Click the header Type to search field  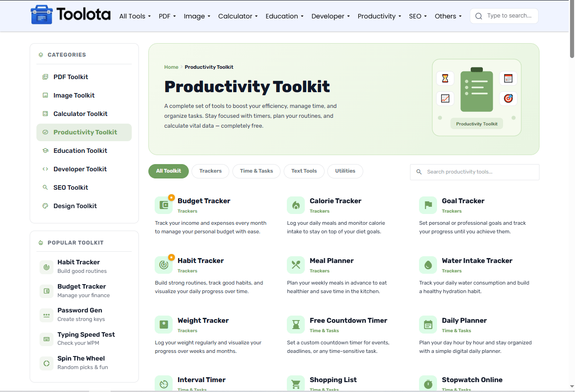tap(504, 16)
